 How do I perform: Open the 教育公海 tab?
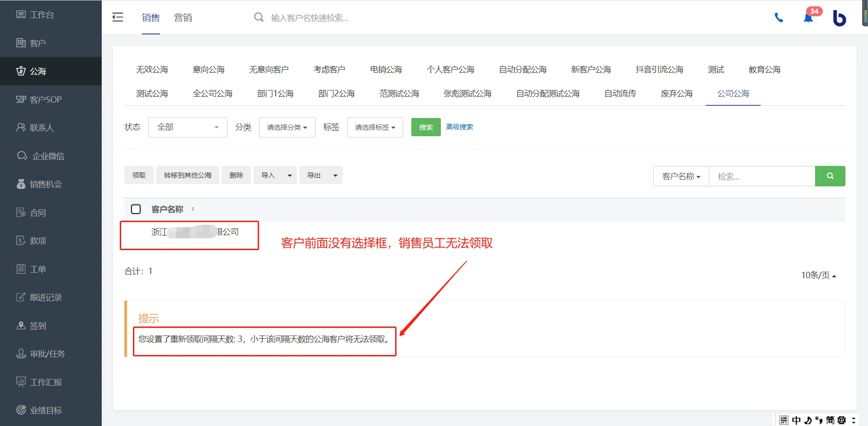pyautogui.click(x=764, y=70)
